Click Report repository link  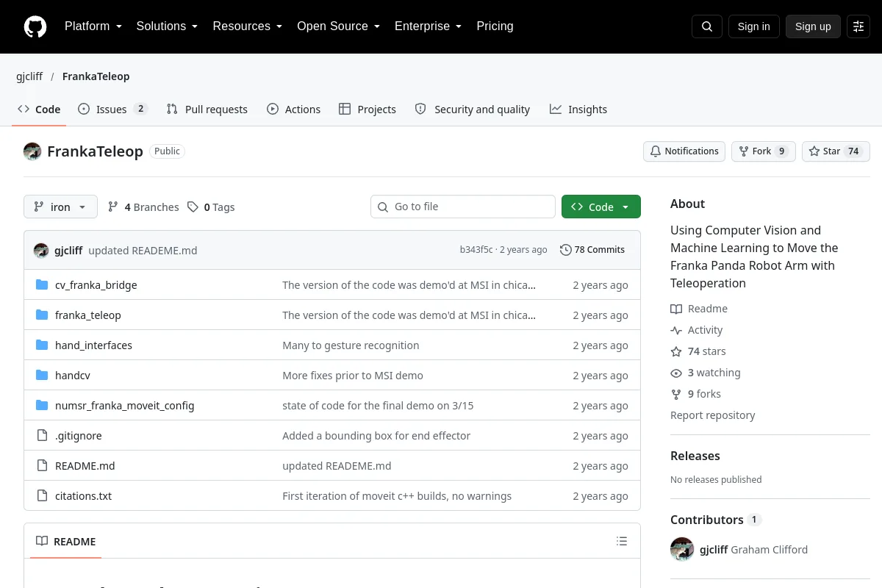pyautogui.click(x=712, y=415)
